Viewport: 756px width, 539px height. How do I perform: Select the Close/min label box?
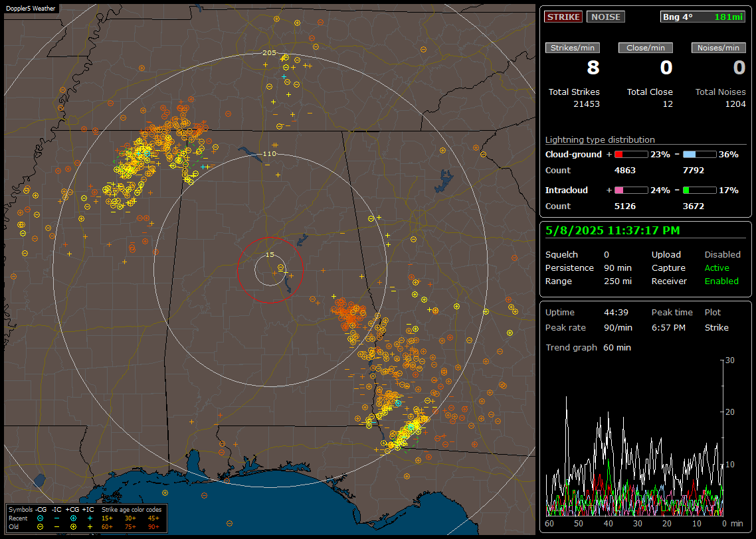tap(646, 48)
